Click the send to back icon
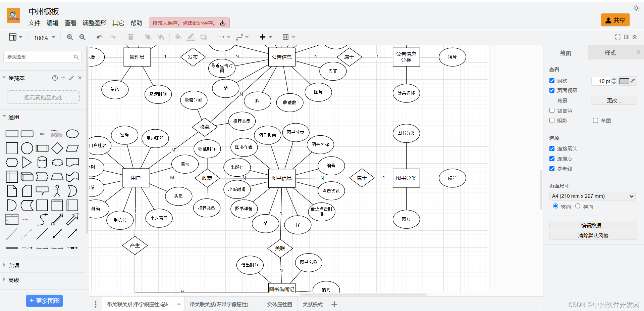This screenshot has width=644, height=311. pyautogui.click(x=161, y=37)
